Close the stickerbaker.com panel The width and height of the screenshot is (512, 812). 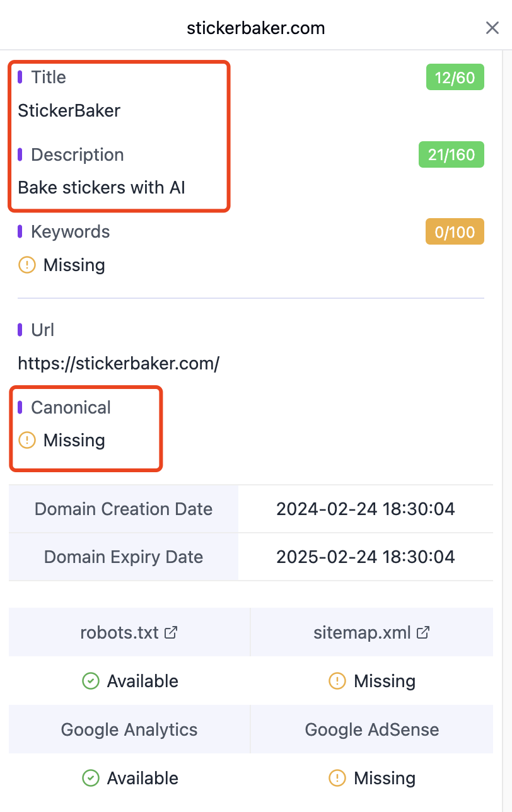[492, 28]
